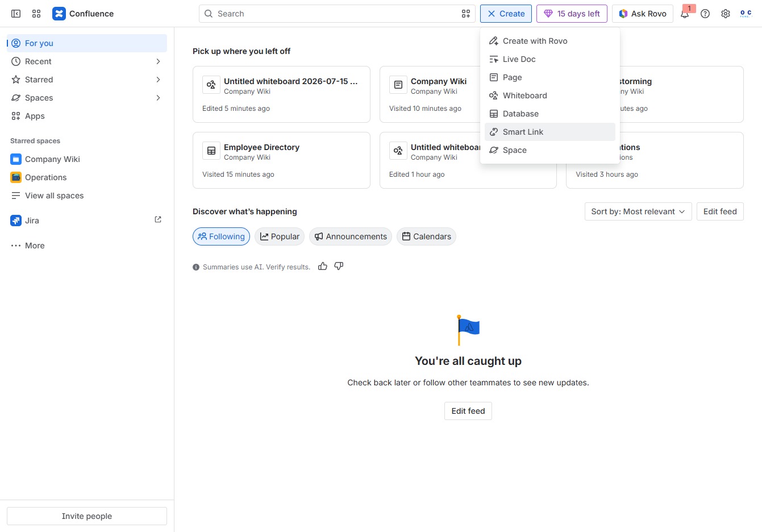Click Edit feed below You're all caught up
Image resolution: width=762 pixels, height=532 pixels.
468,411
